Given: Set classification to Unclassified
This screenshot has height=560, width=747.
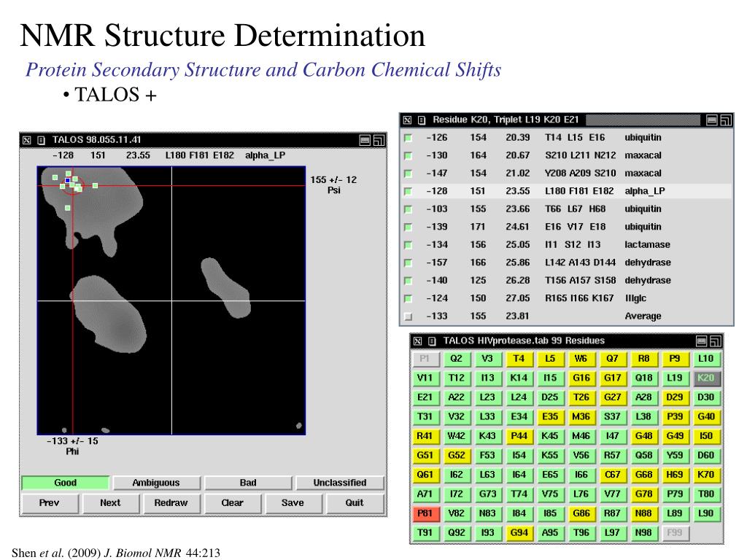Looking at the screenshot, I should 340,483.
